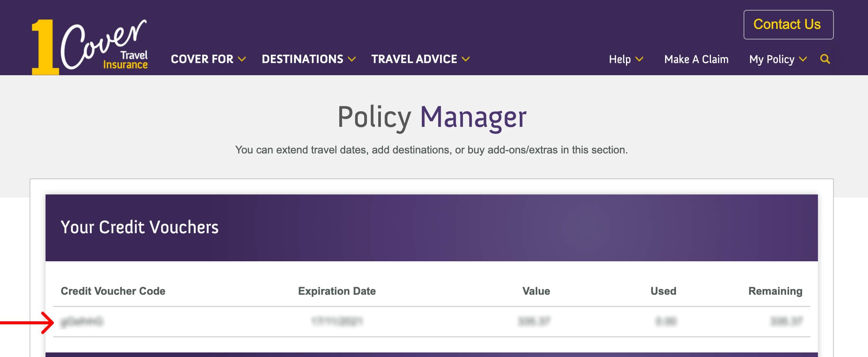Click the chevron next to My Policy
Image resolution: width=868 pixels, height=357 pixels.
click(803, 59)
